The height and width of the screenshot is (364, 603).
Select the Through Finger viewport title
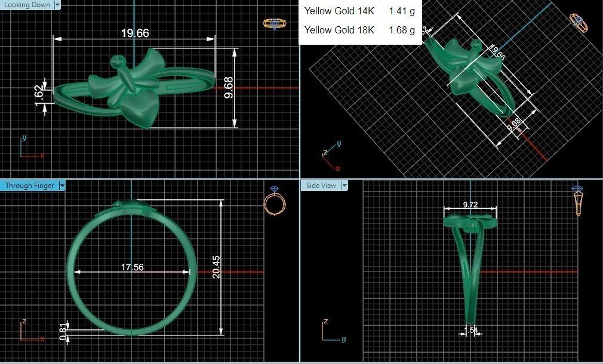pyautogui.click(x=29, y=186)
